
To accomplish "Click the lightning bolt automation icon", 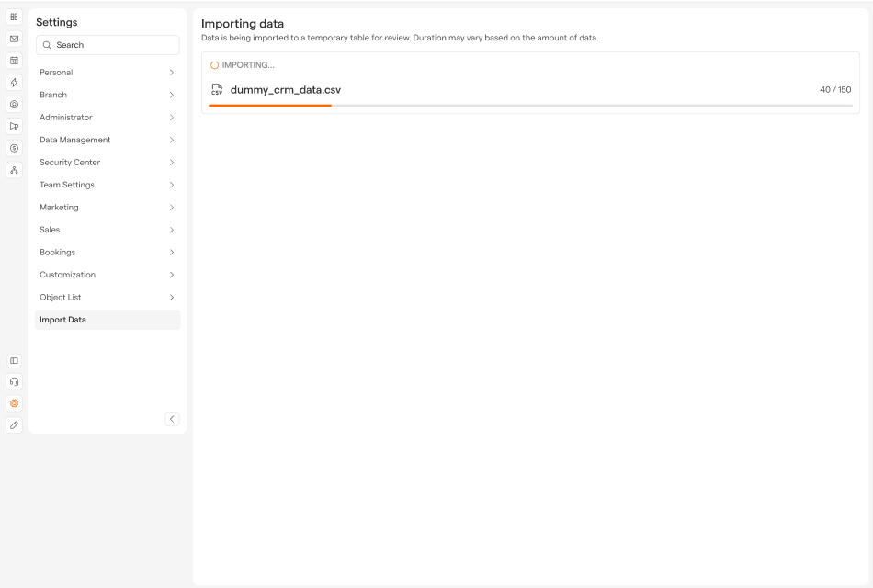I will pyautogui.click(x=14, y=83).
